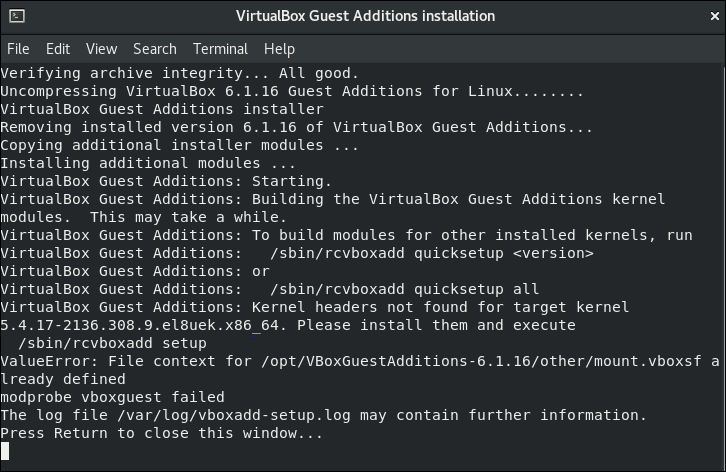Click '/var/log/vboxadd-setup.log' path text

(x=233, y=415)
